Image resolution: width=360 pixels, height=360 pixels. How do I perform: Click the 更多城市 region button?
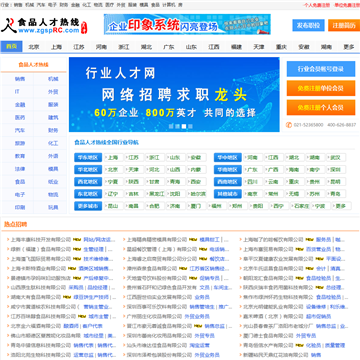click(x=88, y=206)
